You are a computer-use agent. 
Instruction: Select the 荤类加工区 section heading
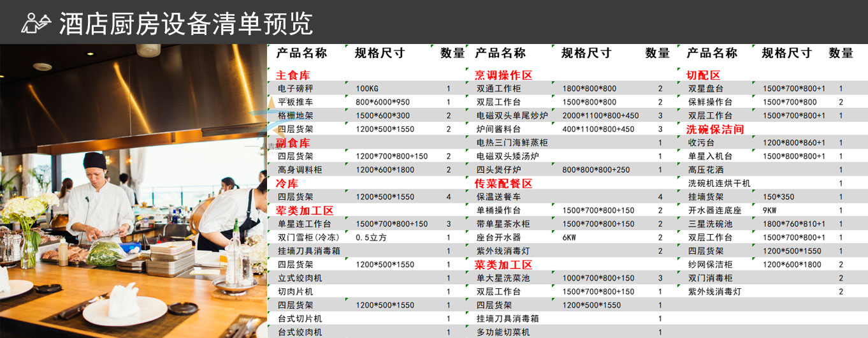click(x=305, y=210)
